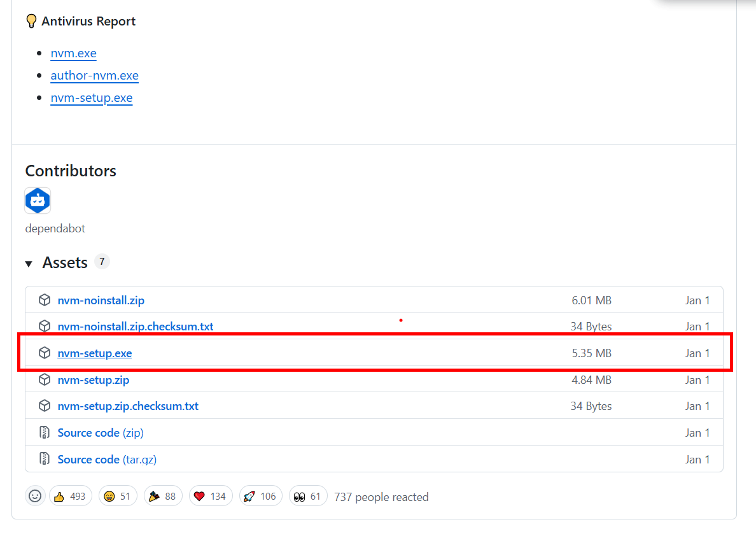Download nvm-noinstall.zip.checksum.txt file
This screenshot has height=536, width=756.
point(135,327)
